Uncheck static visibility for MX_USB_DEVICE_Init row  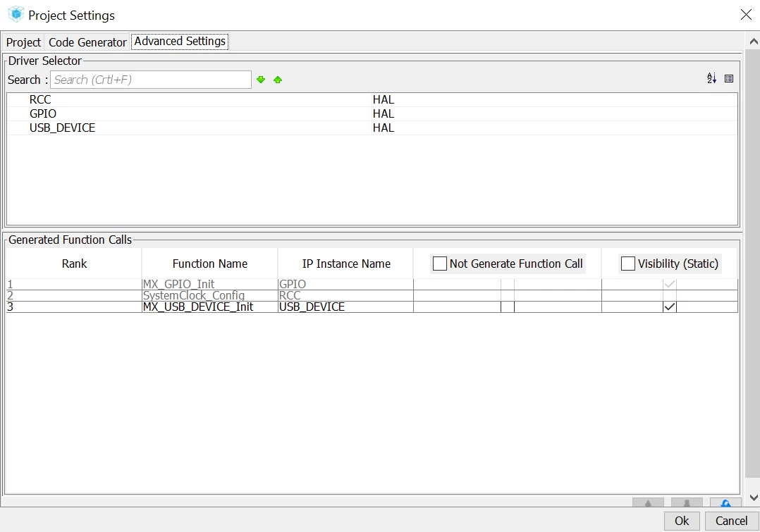[x=670, y=307]
